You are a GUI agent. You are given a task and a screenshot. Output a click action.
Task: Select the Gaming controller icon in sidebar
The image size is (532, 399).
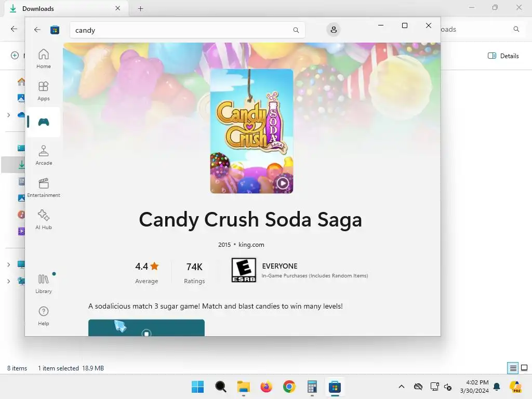pyautogui.click(x=44, y=122)
